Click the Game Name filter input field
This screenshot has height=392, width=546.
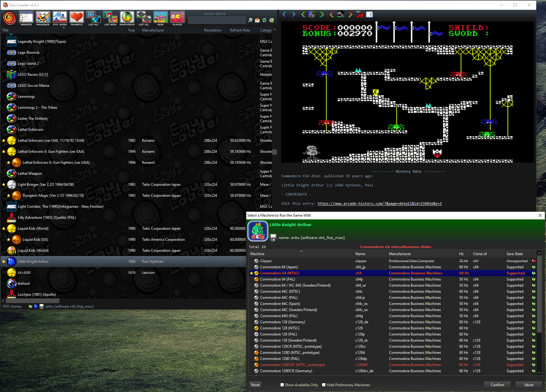click(x=217, y=20)
